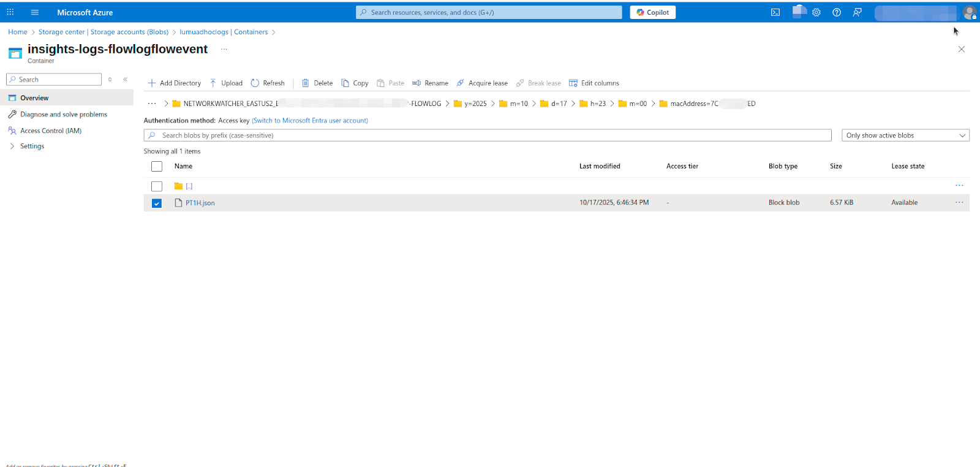Viewport: 980px width, 467px height.
Task: Open Azure Cloud Shell icon
Action: (775, 12)
